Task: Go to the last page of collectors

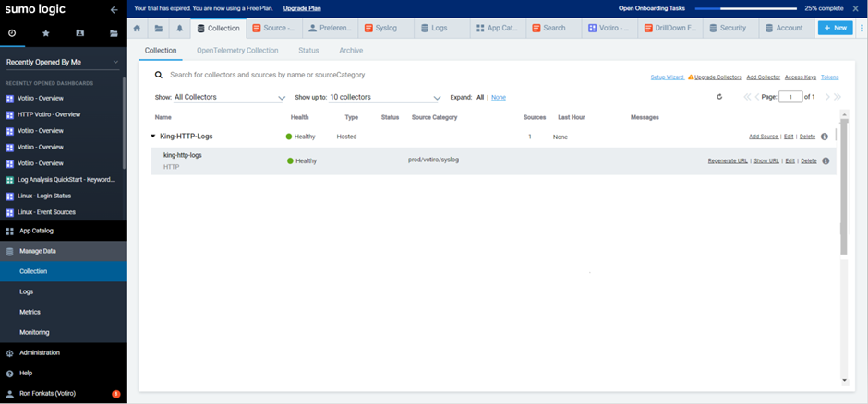Action: click(x=837, y=97)
